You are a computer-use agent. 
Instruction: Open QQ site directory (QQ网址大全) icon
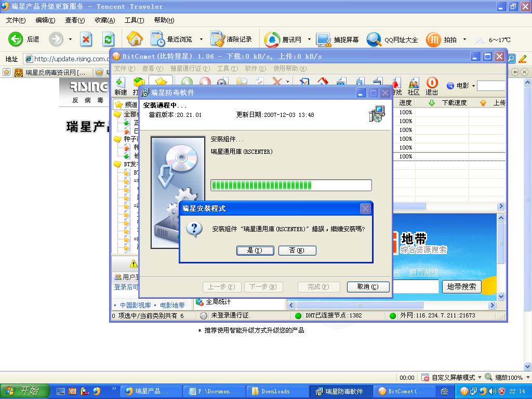[374, 39]
